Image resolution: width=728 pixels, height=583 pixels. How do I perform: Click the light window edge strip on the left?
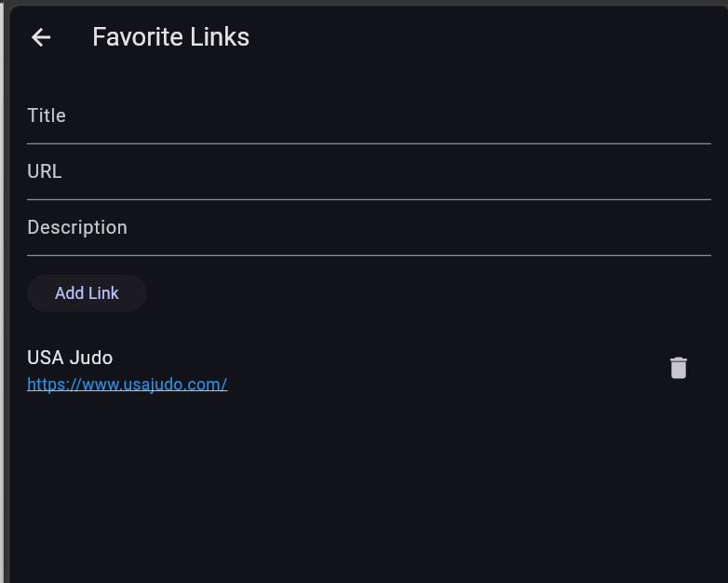(x=2, y=291)
